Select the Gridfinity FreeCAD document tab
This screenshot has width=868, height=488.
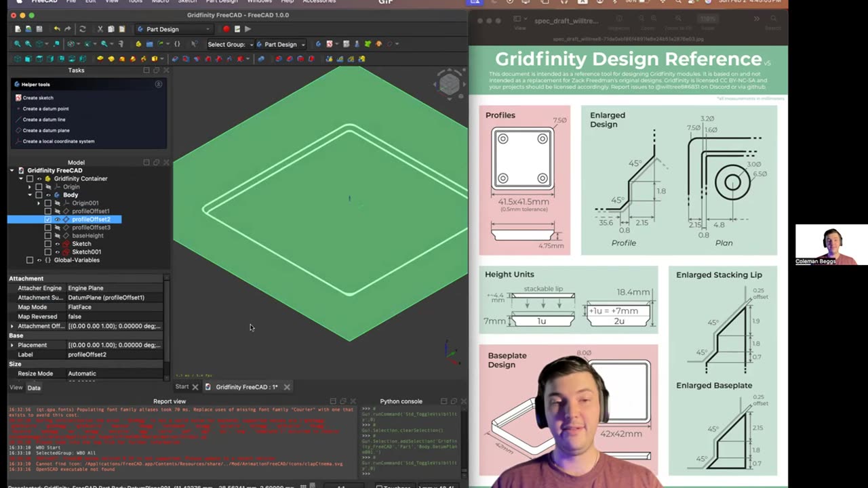(x=246, y=387)
